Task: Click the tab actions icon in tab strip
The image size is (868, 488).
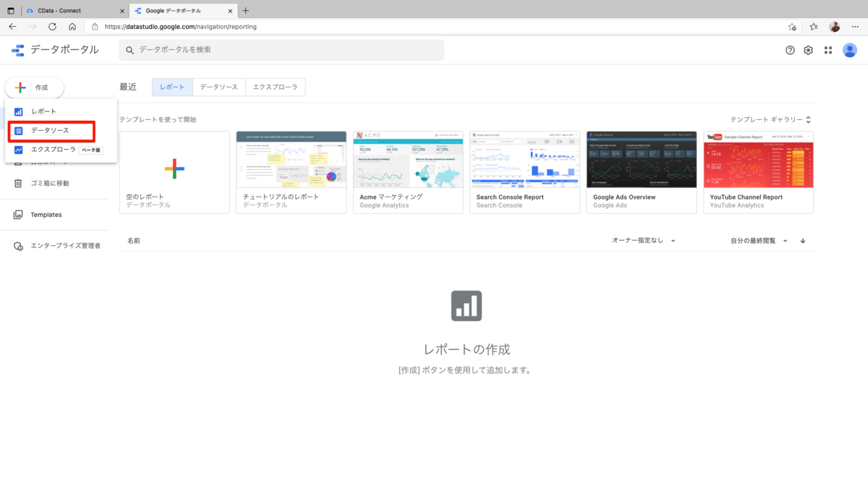Action: click(x=11, y=11)
